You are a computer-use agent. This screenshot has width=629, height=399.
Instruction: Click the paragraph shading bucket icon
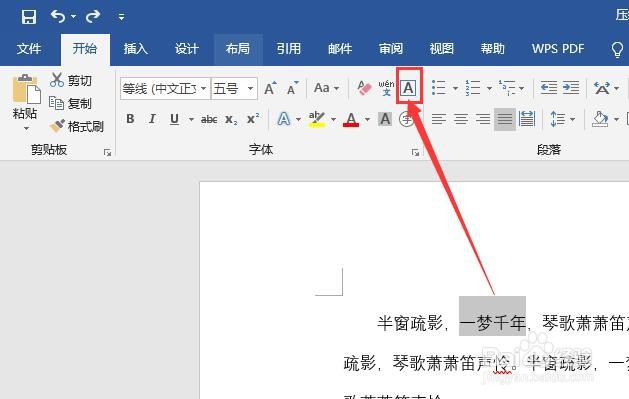(600, 119)
